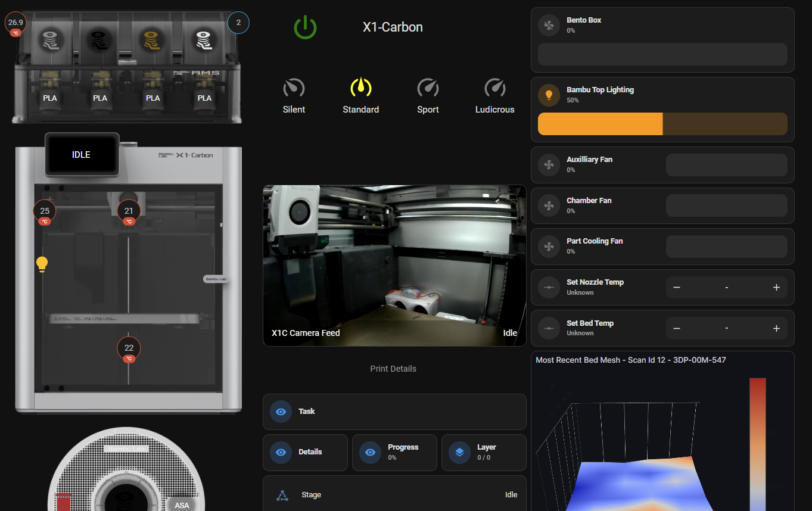Viewport: 812px width, 511px height.
Task: Click the Most Recent Bed Mesh title
Action: tap(630, 360)
